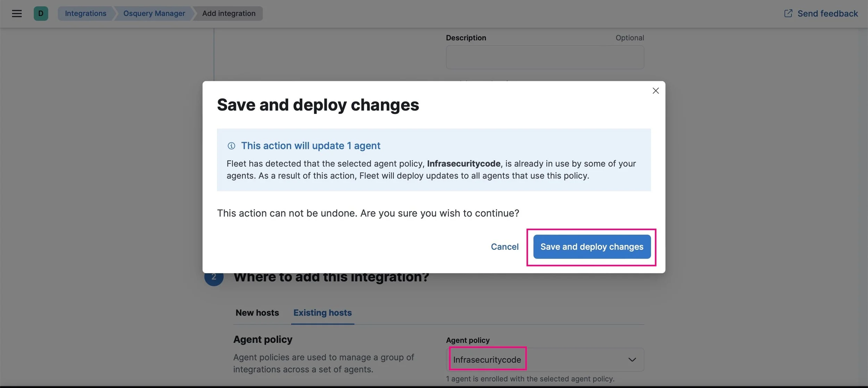
Task: Click the green D space avatar
Action: click(x=41, y=14)
